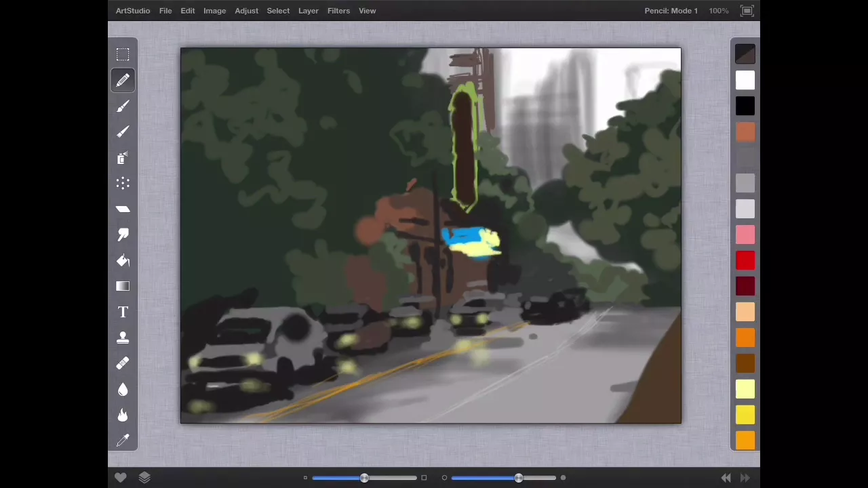
Task: Pick the terracotta brown-orange swatch
Action: (745, 132)
